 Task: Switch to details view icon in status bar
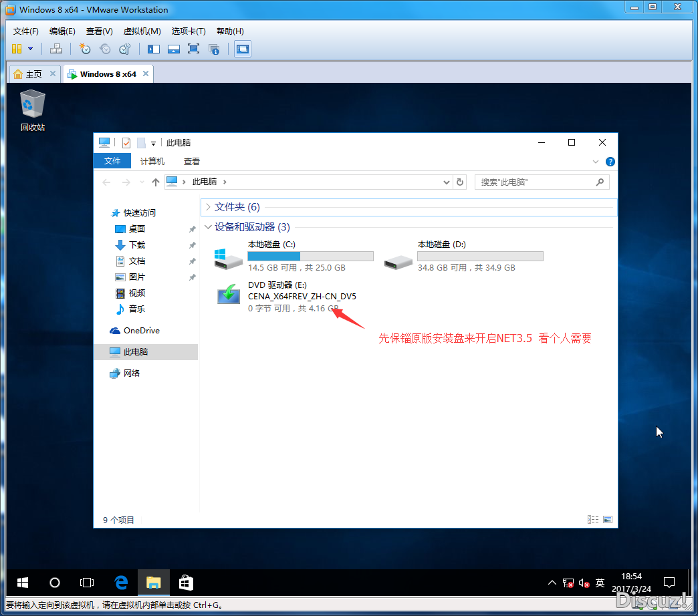pyautogui.click(x=593, y=520)
